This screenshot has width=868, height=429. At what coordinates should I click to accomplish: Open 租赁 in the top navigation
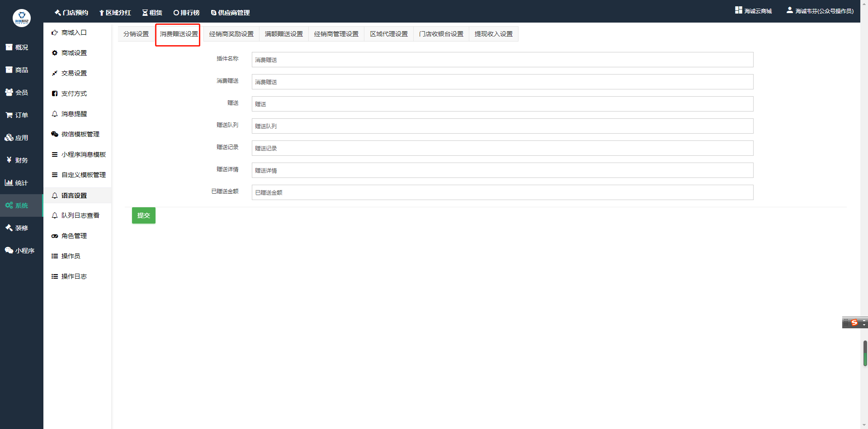click(x=152, y=13)
